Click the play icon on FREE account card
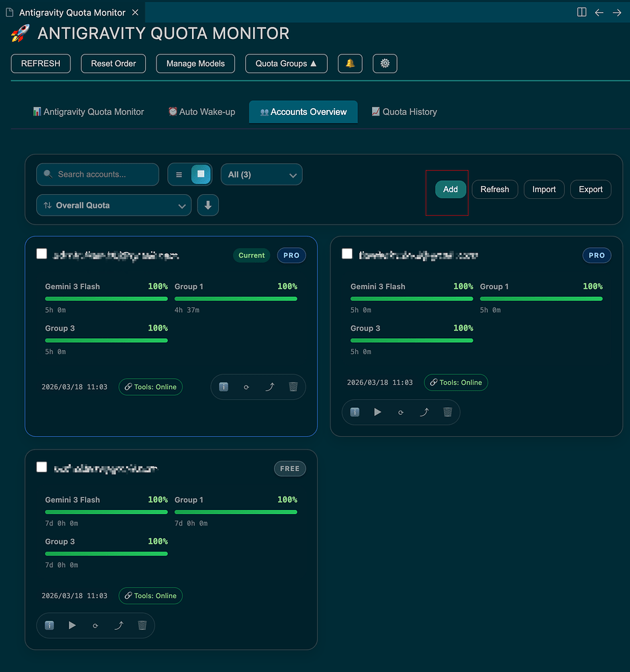Viewport: 630px width, 672px height. [x=72, y=625]
